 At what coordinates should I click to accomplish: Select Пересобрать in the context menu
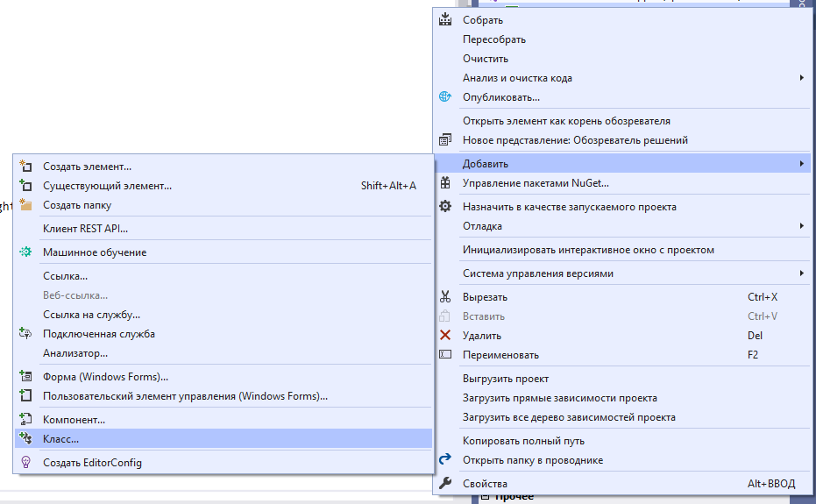494,39
